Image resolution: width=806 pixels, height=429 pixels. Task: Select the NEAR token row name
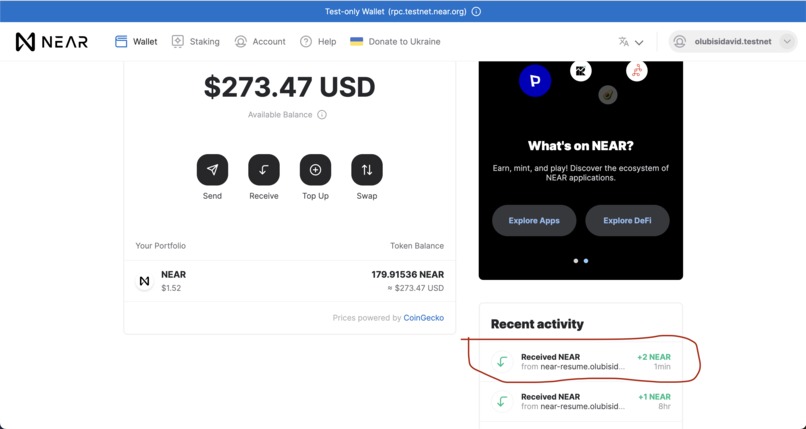pyautogui.click(x=173, y=274)
